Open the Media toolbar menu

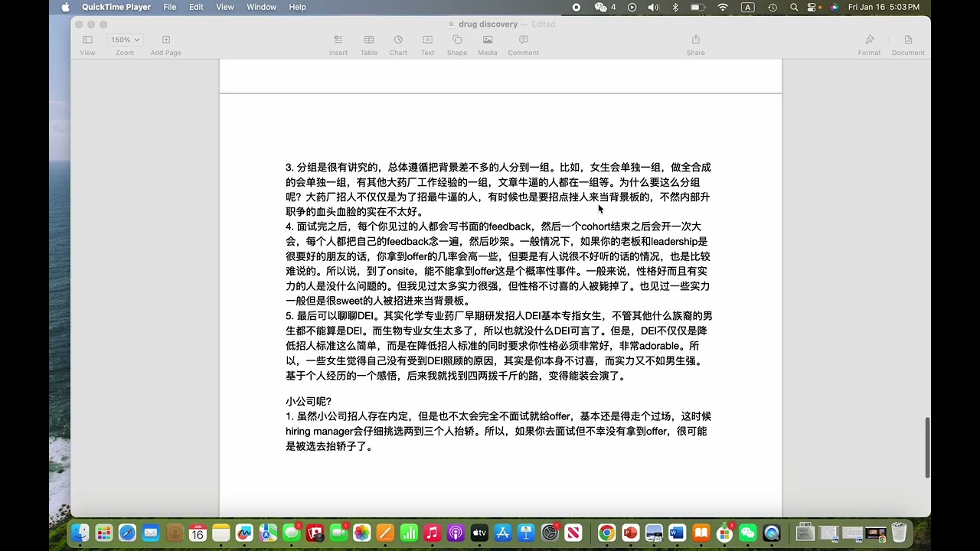coord(488,44)
